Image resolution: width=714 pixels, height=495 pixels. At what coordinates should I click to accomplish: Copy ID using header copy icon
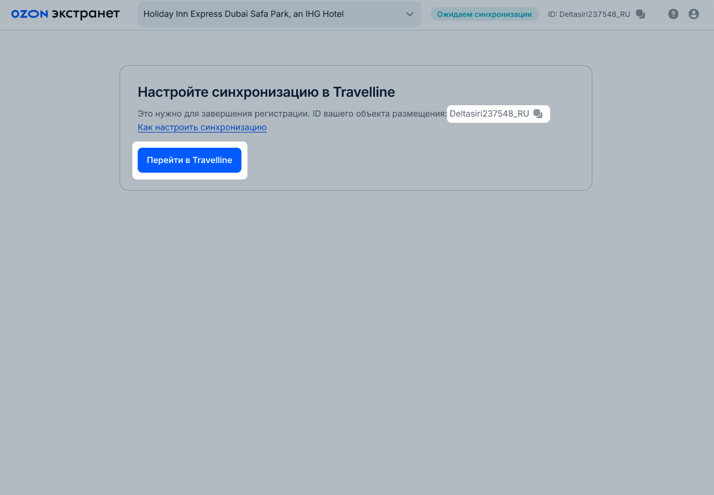tap(640, 14)
